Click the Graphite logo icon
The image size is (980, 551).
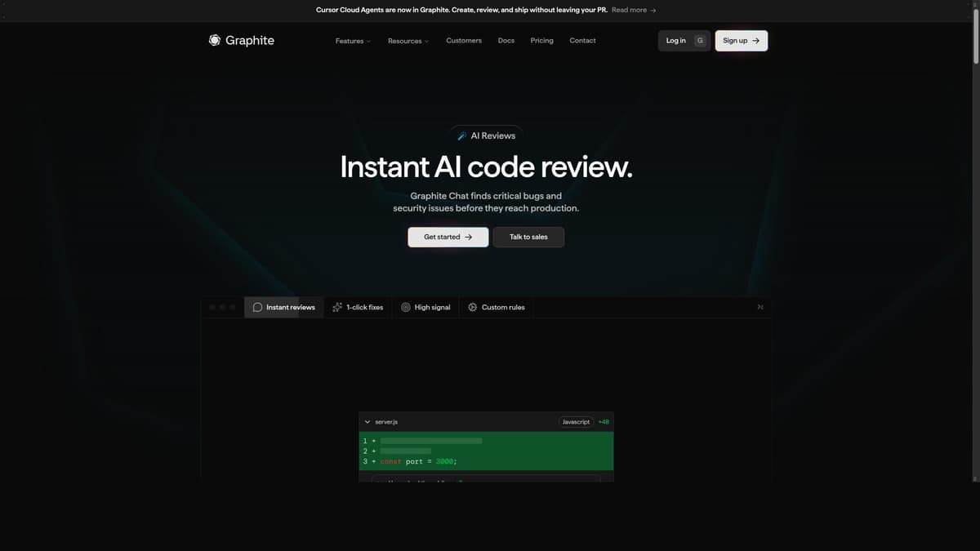[214, 40]
